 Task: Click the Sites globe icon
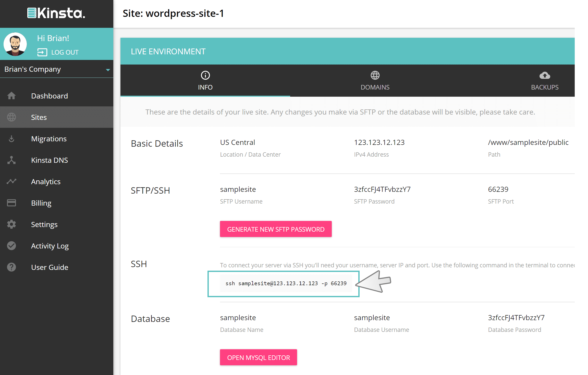[x=11, y=117]
